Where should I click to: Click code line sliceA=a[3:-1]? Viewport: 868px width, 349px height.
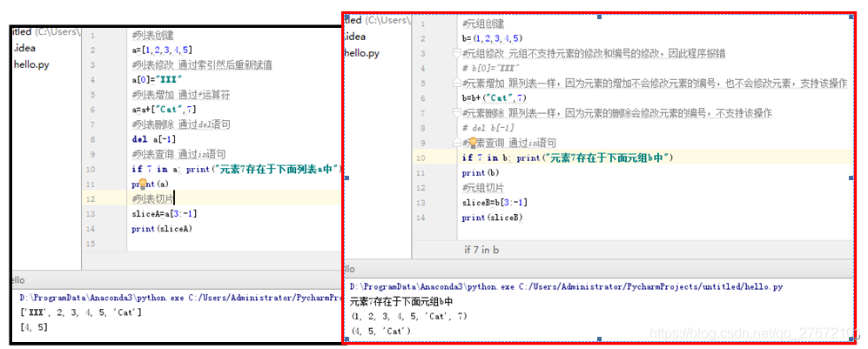(x=165, y=214)
